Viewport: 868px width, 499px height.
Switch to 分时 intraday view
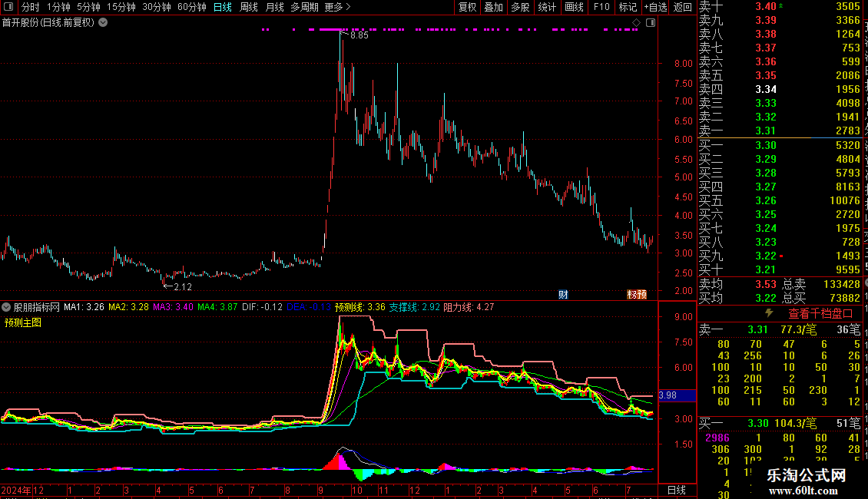tap(31, 7)
